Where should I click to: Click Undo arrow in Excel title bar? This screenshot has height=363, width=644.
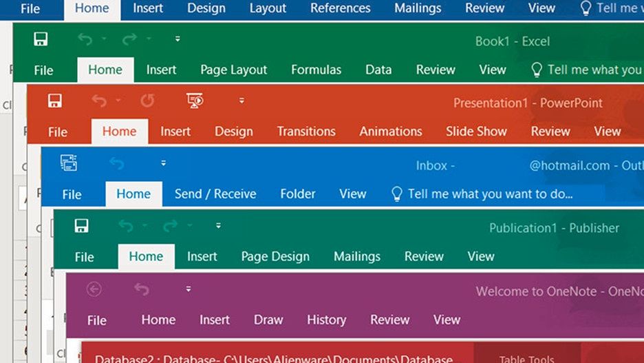coord(85,39)
